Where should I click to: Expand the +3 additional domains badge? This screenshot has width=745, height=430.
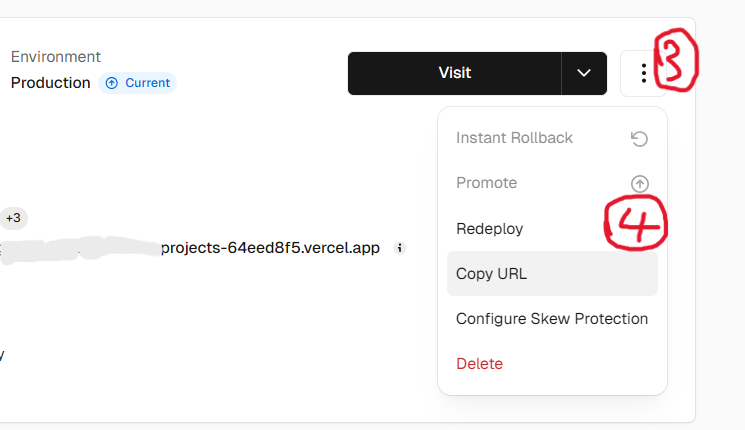click(13, 218)
